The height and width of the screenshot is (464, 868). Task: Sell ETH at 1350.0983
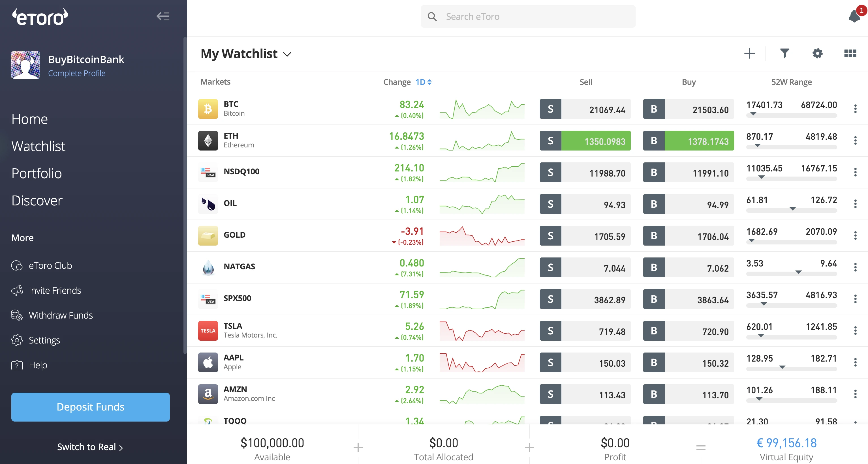585,140
